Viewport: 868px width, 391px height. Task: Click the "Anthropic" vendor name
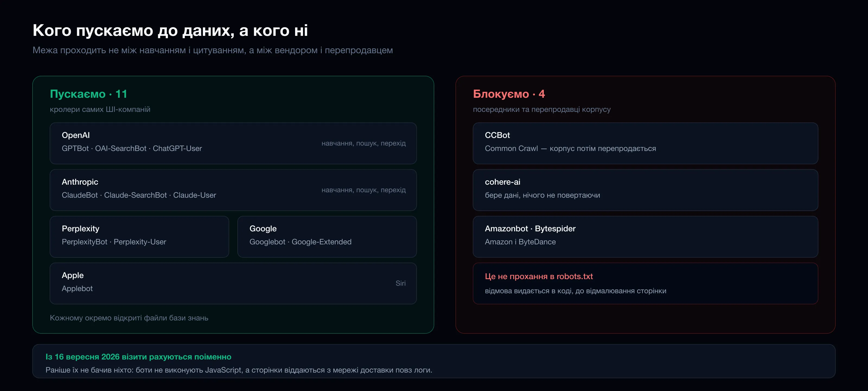click(x=80, y=182)
